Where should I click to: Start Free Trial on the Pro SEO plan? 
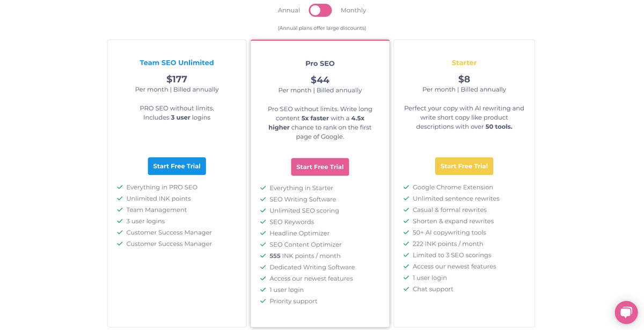320,166
